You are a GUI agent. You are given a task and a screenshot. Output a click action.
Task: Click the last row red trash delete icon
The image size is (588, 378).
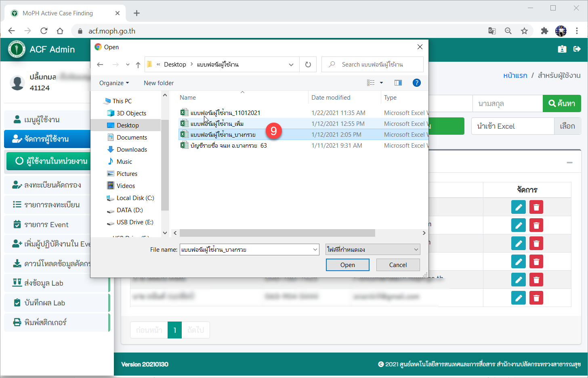536,298
